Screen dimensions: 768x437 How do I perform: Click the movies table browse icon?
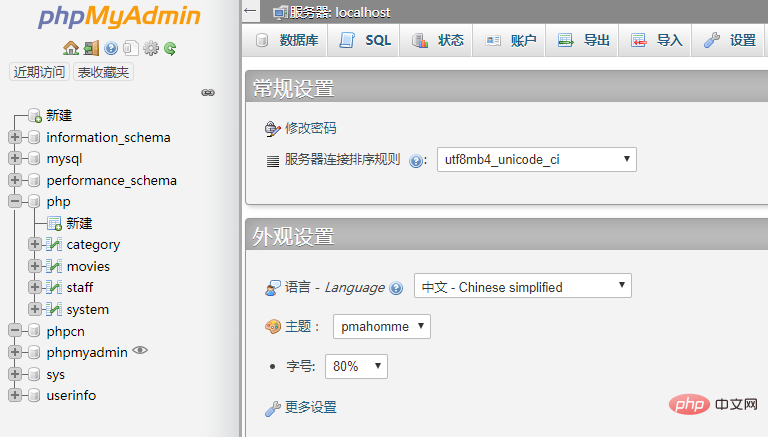pyautogui.click(x=54, y=266)
